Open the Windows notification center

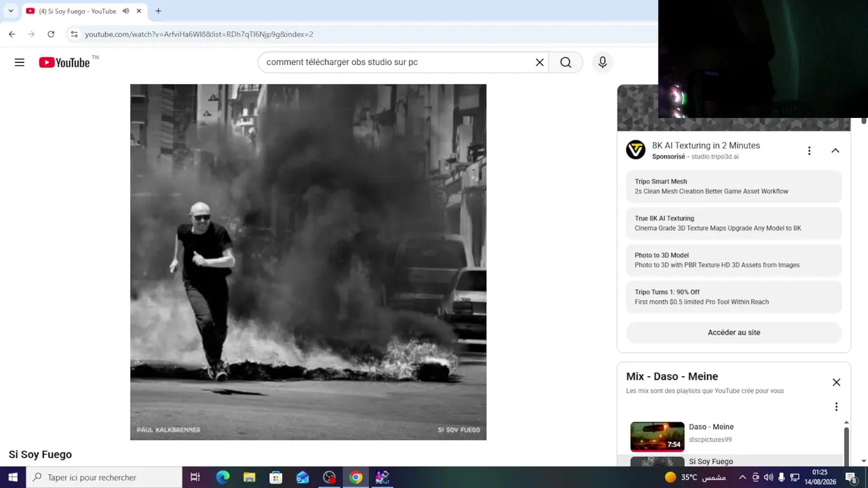pyautogui.click(x=851, y=477)
